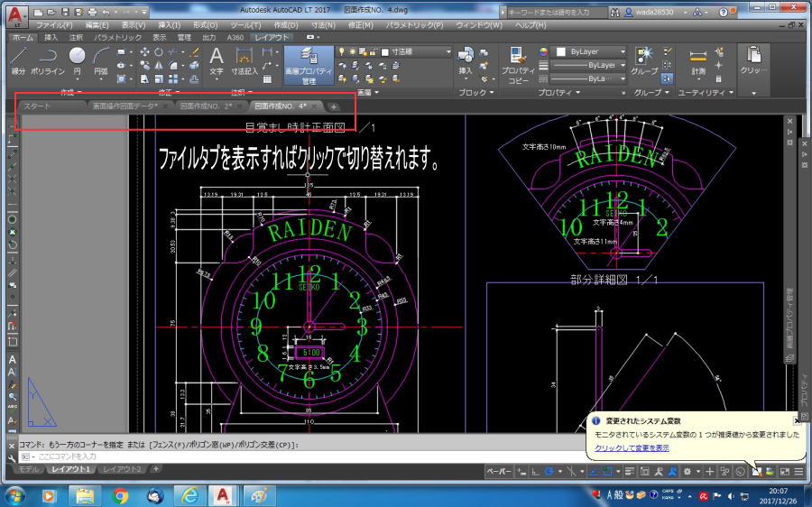812x507 pixels.
Task: Click the Move tool icon
Action: pyautogui.click(x=145, y=51)
